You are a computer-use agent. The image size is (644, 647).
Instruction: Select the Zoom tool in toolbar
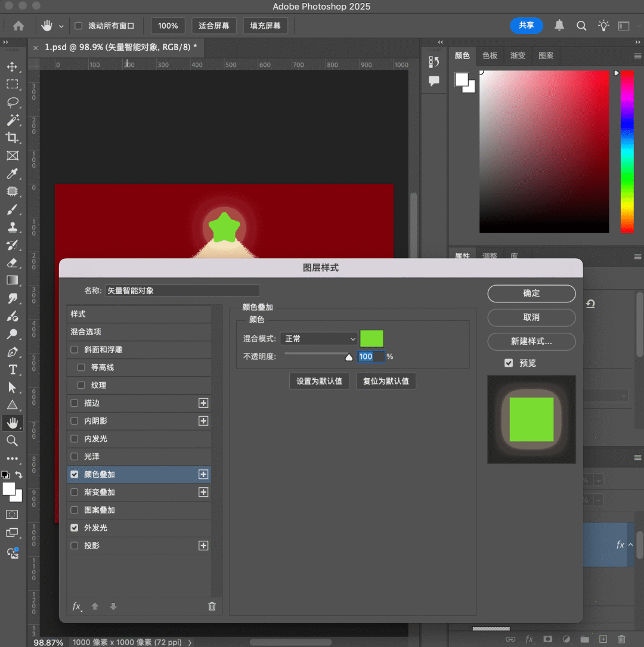click(x=12, y=441)
